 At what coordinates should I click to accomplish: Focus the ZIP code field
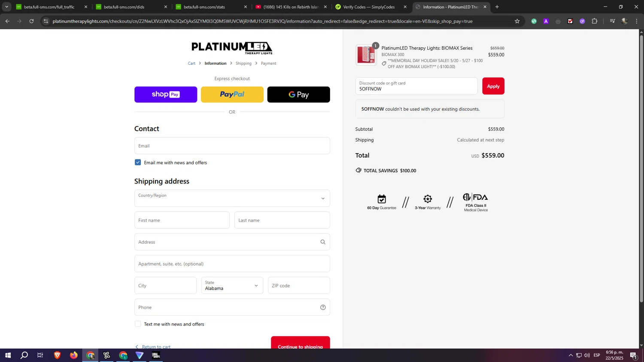click(299, 286)
